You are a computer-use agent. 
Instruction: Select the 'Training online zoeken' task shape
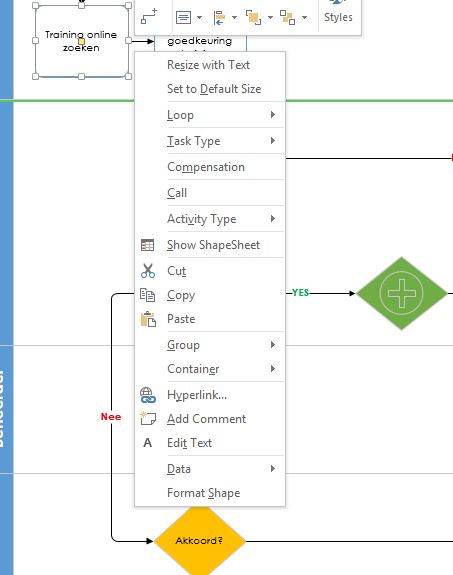tap(81, 41)
